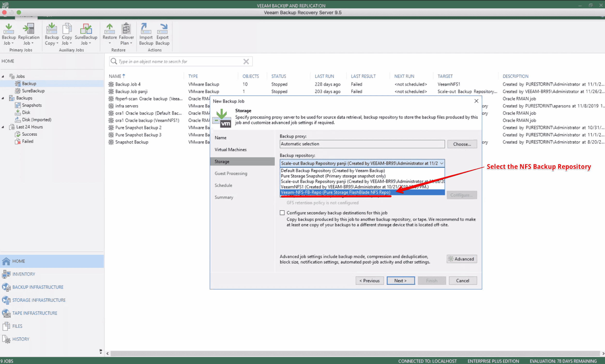The image size is (605, 364).
Task: Click the Inventory navigation icon
Action: [6, 274]
